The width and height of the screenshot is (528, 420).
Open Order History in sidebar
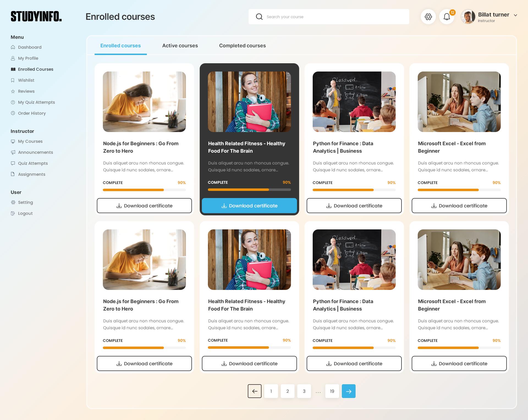pyautogui.click(x=32, y=113)
